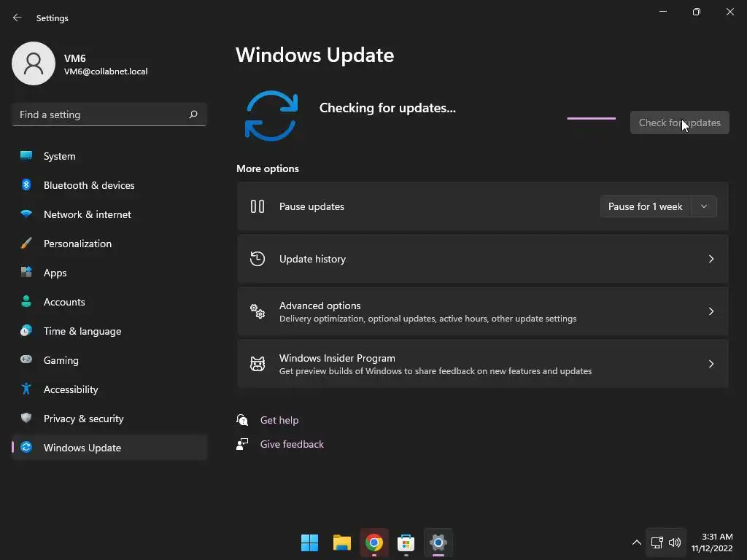
Task: Click the Windows Insider cat icon
Action: [258, 364]
